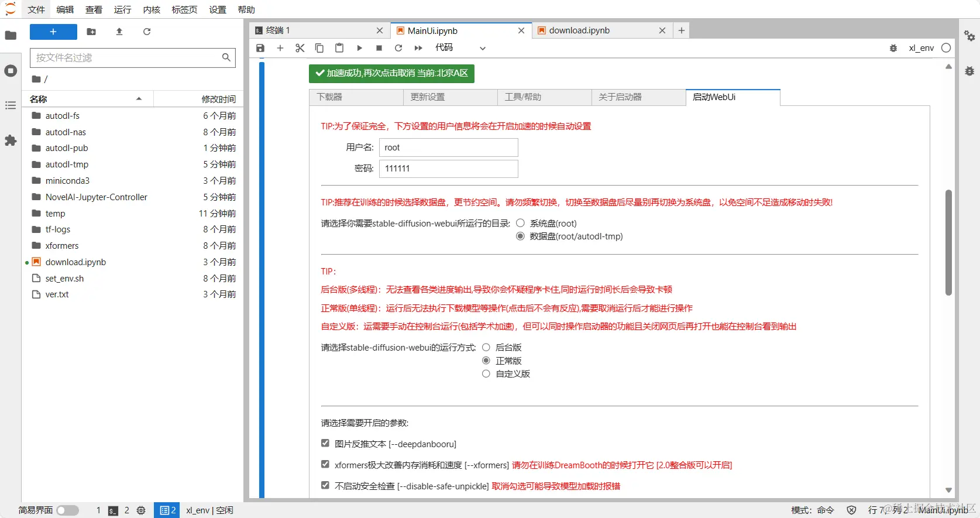Toggle the --deepdanbooru checkbox
The width and height of the screenshot is (980, 518).
[x=325, y=443]
